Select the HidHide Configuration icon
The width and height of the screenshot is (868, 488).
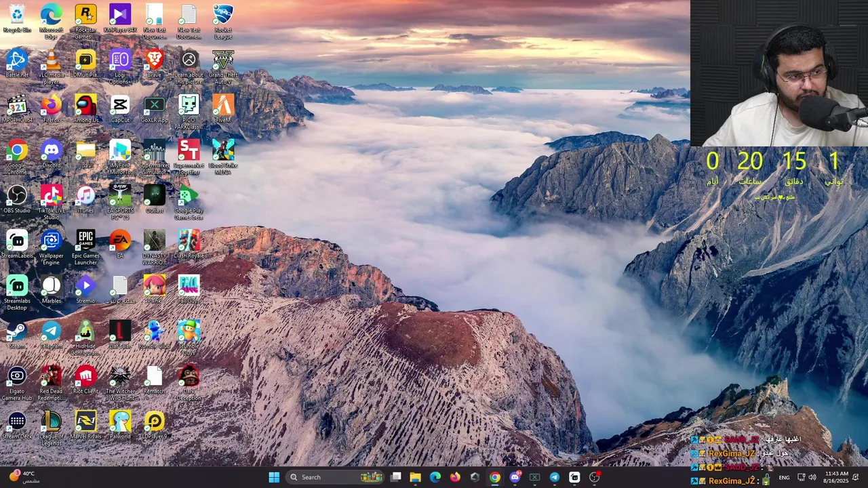[x=85, y=338]
